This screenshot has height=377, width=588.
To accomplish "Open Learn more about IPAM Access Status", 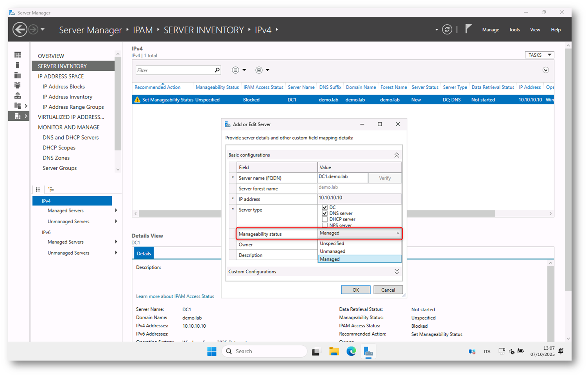I will [x=175, y=296].
